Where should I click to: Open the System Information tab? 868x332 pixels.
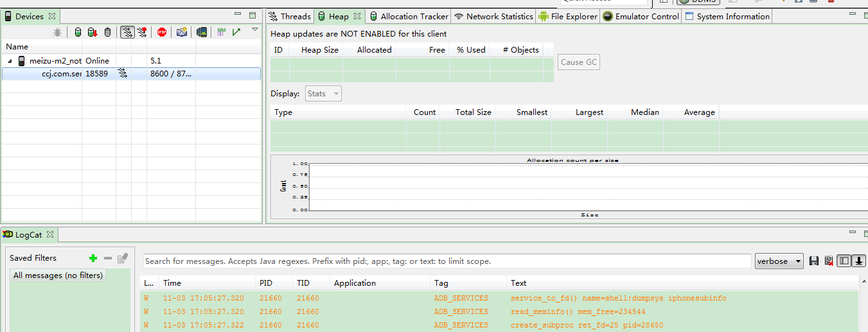coord(727,17)
